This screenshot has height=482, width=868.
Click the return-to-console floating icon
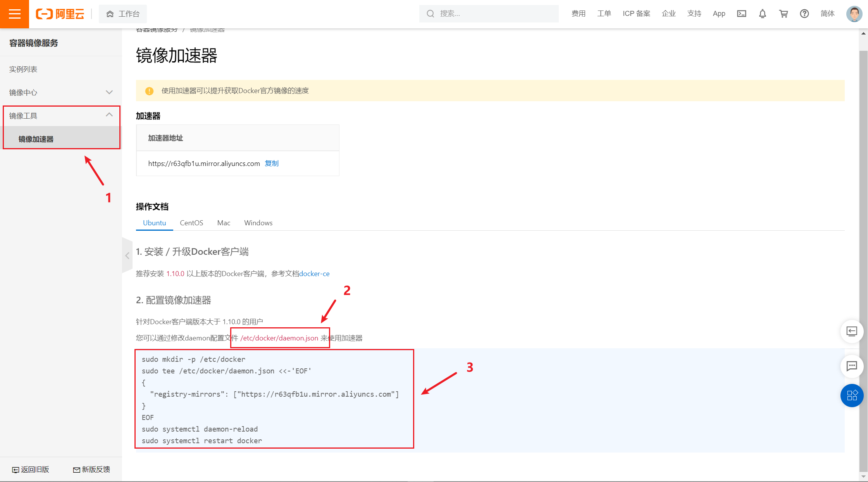tap(852, 332)
